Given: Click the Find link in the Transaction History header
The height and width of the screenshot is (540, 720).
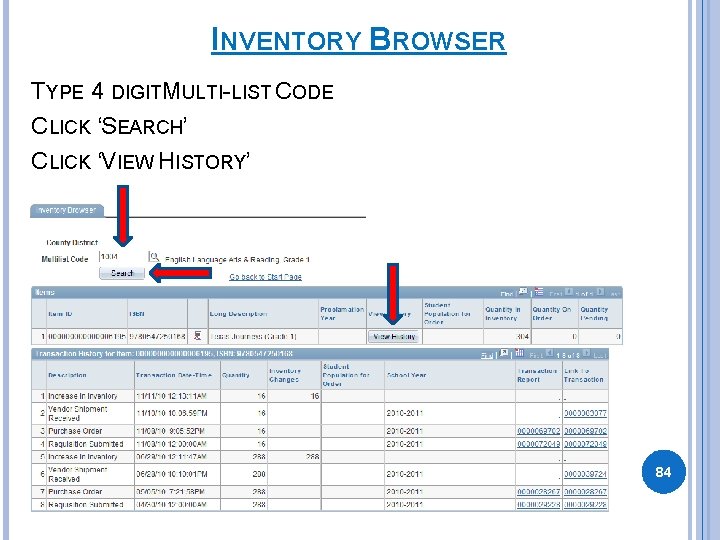Looking at the screenshot, I should 487,355.
